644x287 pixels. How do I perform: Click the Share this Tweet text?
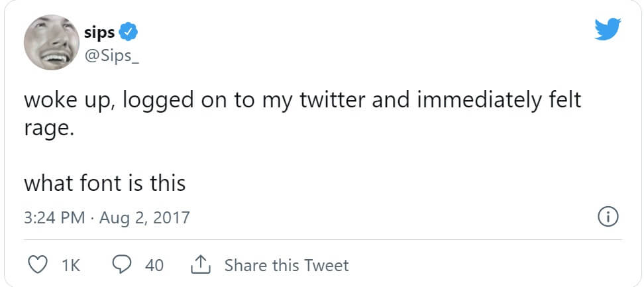[286, 265]
